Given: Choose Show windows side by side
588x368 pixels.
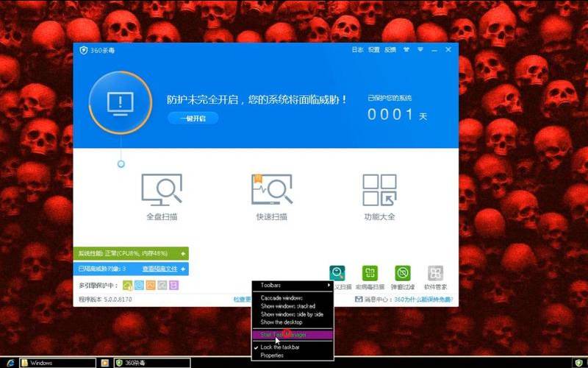Looking at the screenshot, I should [293, 314].
